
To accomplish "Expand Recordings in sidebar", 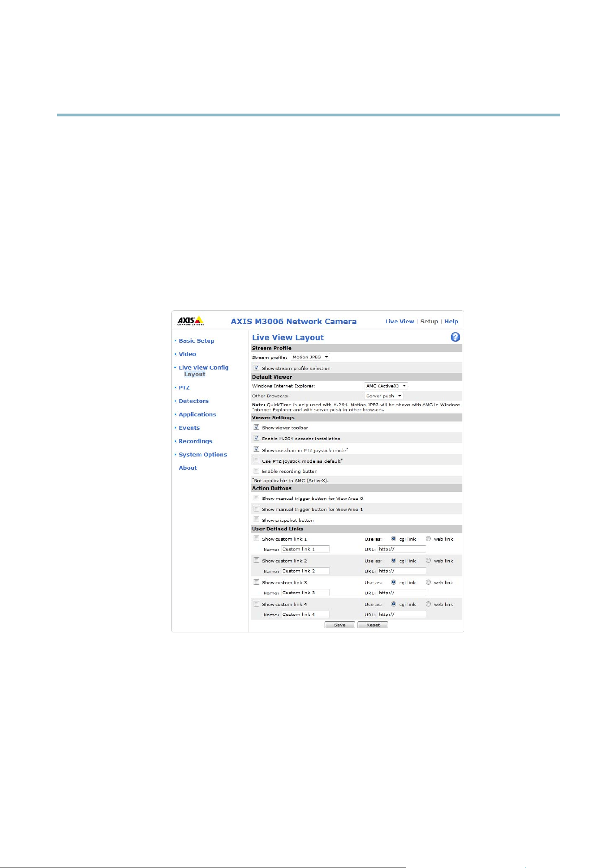I will [x=195, y=441].
